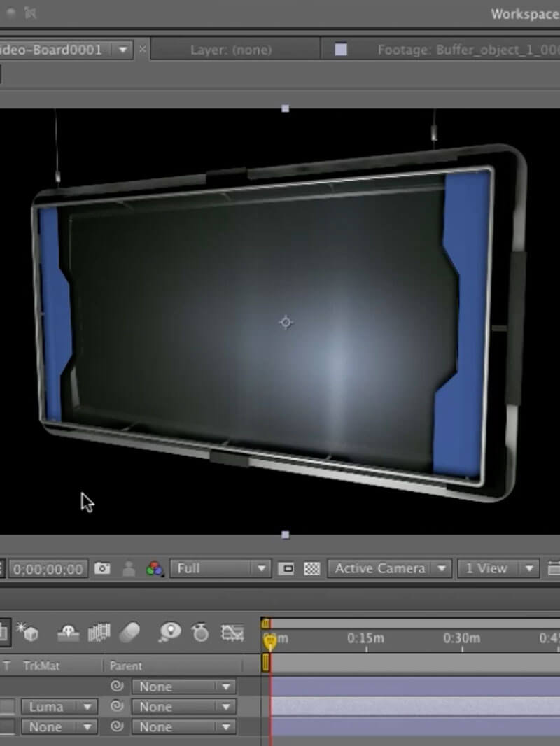This screenshot has height=746, width=560.
Task: Toggle the Region of Interest button
Action: click(286, 568)
